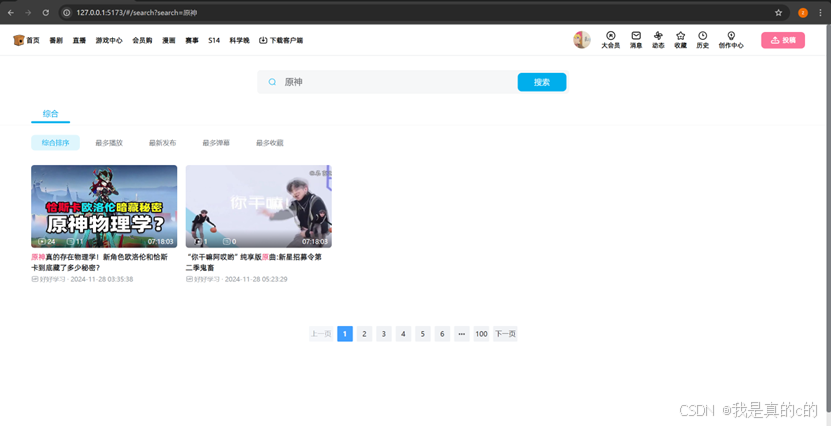Open the 你干嘛 video thumbnail
831x426 pixels.
click(x=259, y=206)
